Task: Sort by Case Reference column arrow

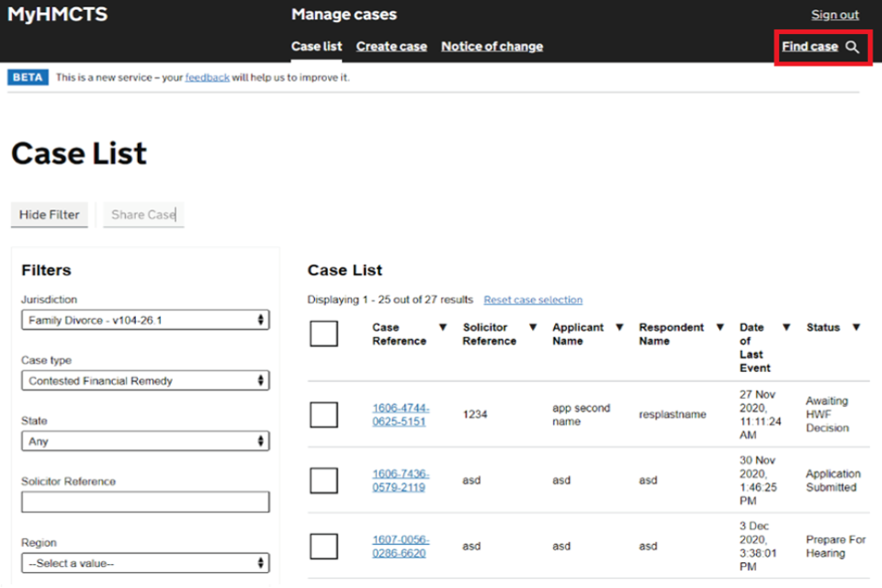Action: point(443,328)
